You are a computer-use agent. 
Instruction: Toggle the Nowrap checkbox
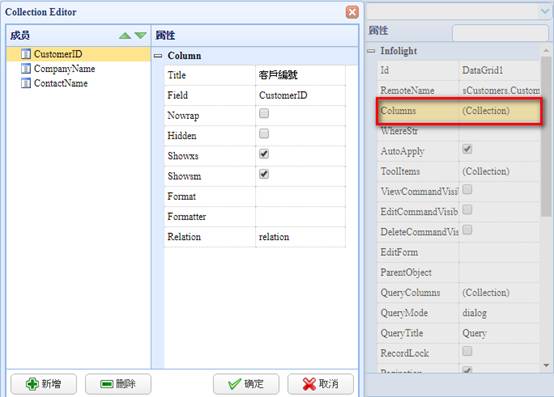point(264,113)
